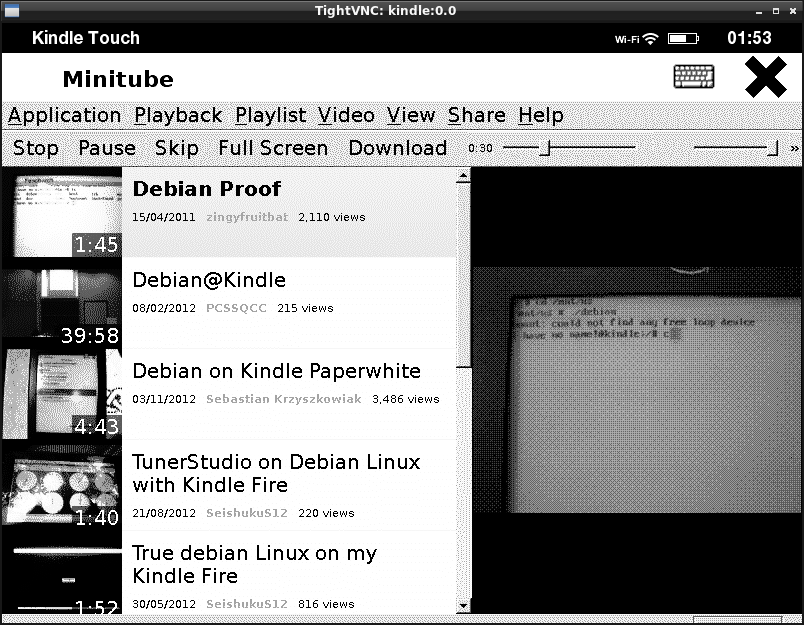Click the Debian Proof title
The image size is (804, 625).
pos(207,189)
